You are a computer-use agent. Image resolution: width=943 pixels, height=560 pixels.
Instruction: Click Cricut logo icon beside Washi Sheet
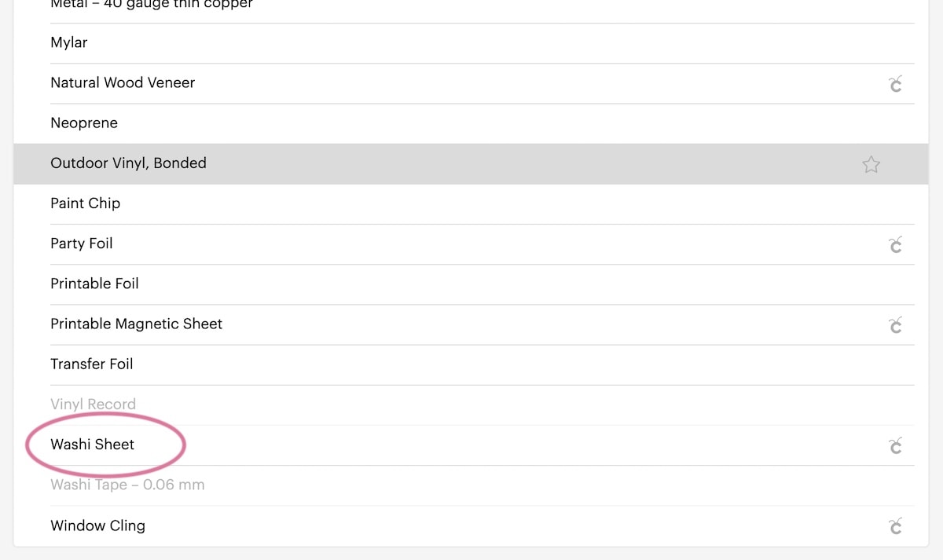click(895, 445)
